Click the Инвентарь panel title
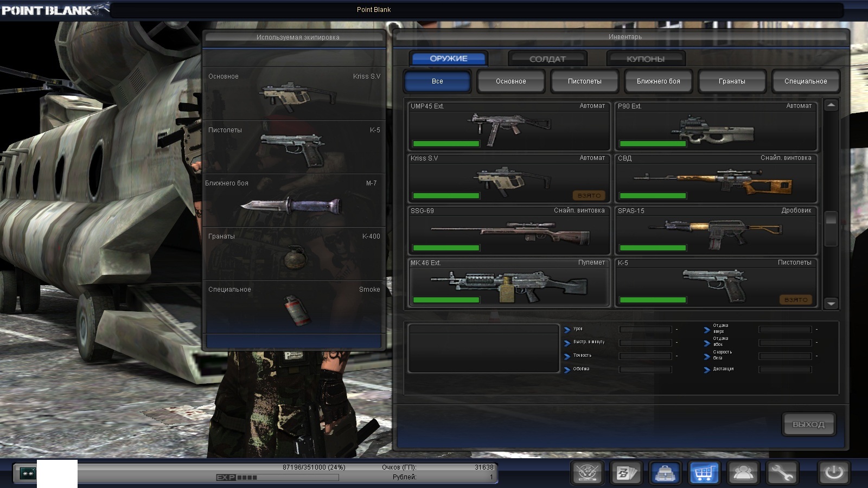The height and width of the screenshot is (488, 868). (x=625, y=37)
